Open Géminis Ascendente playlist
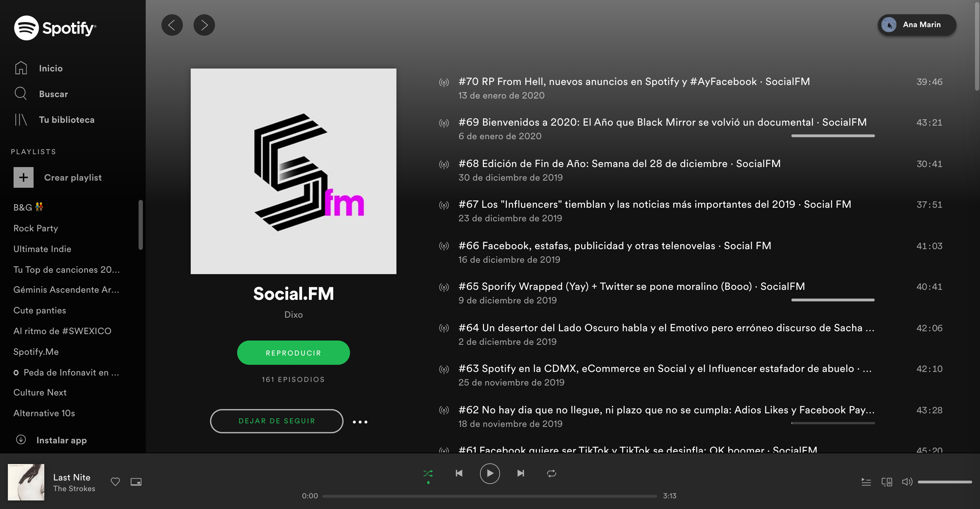980x509 pixels. coord(66,290)
